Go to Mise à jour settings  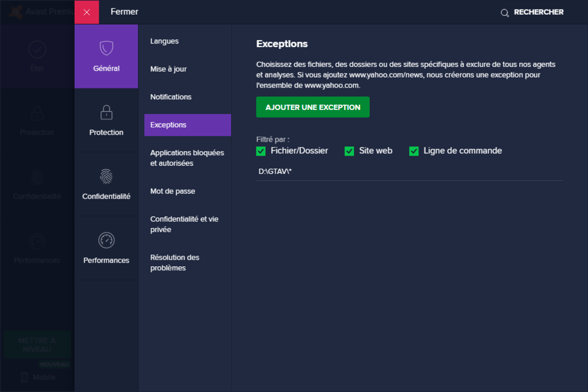pyautogui.click(x=168, y=69)
